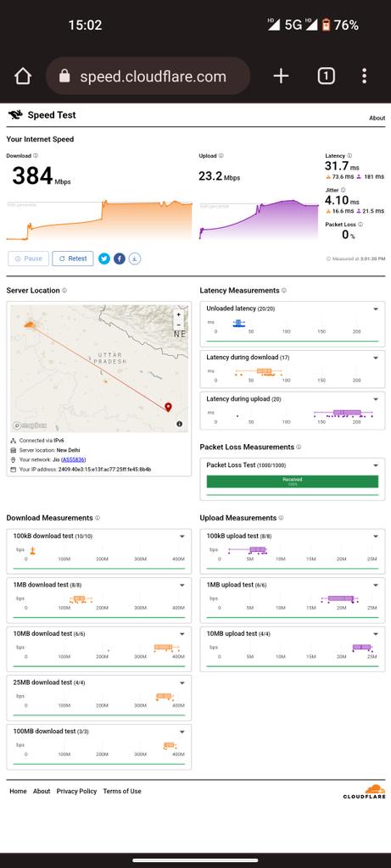Click the Cloudflare logo in footer

pos(364,792)
